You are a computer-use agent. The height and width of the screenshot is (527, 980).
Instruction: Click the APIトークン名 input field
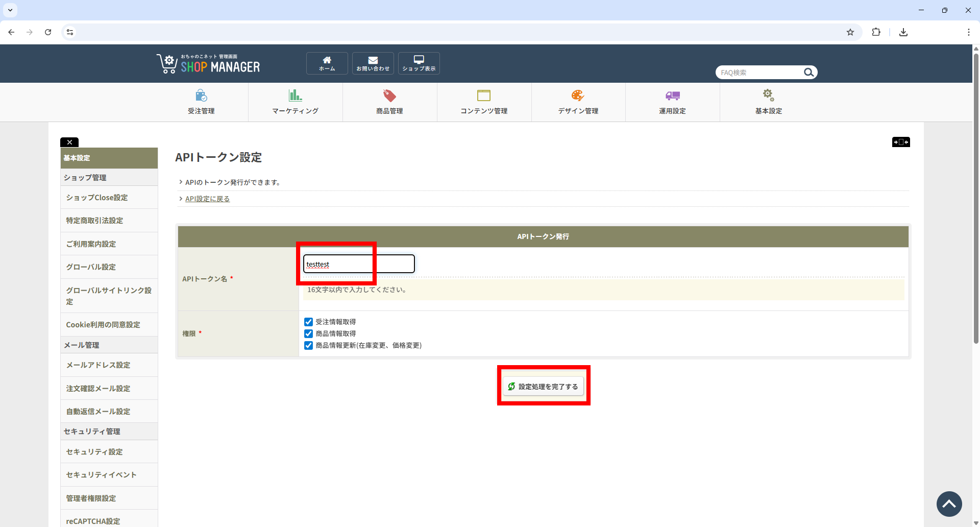359,264
